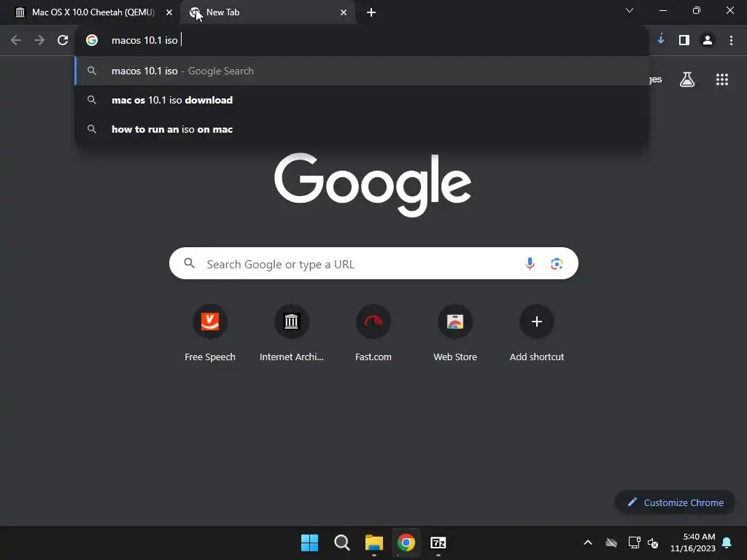
Task: Open Chrome's three-dot menu
Action: pyautogui.click(x=731, y=41)
